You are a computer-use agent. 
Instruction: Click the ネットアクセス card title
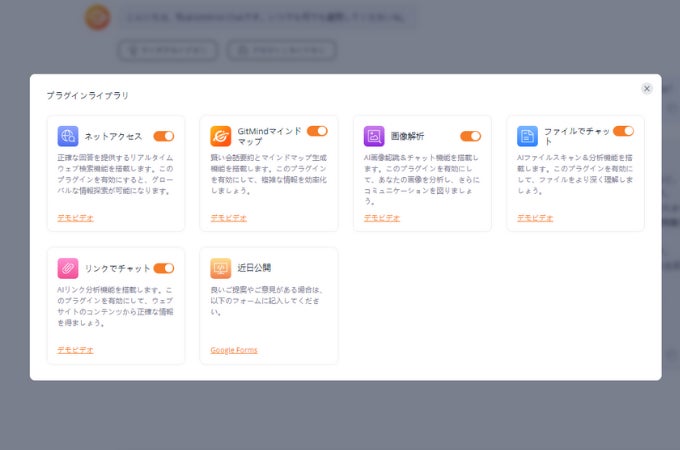tap(114, 137)
